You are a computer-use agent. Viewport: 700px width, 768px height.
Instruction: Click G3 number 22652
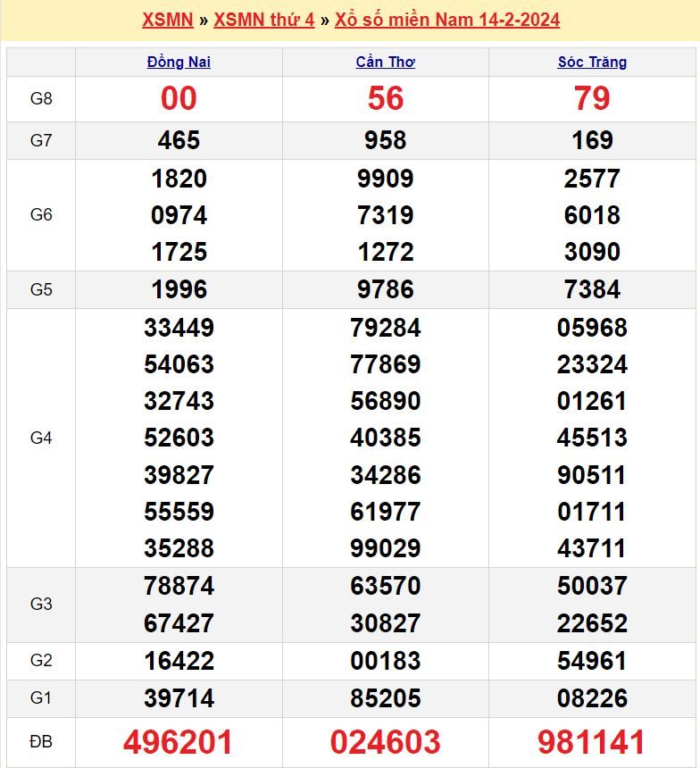pos(592,623)
